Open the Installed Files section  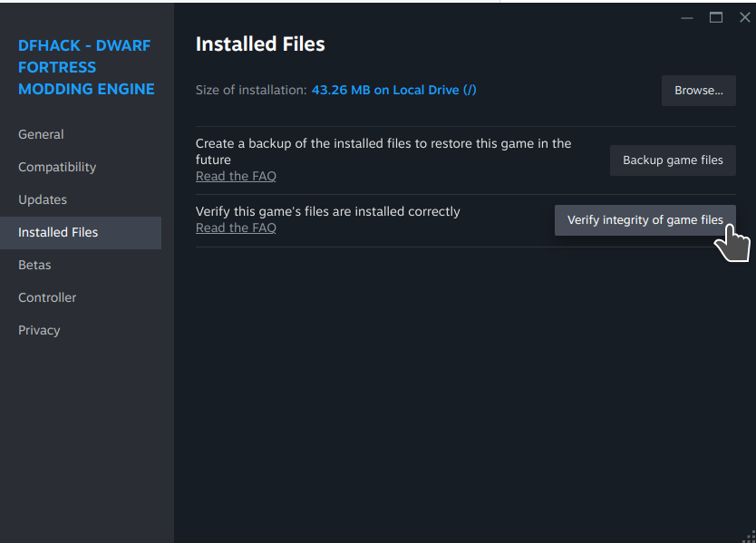61,232
